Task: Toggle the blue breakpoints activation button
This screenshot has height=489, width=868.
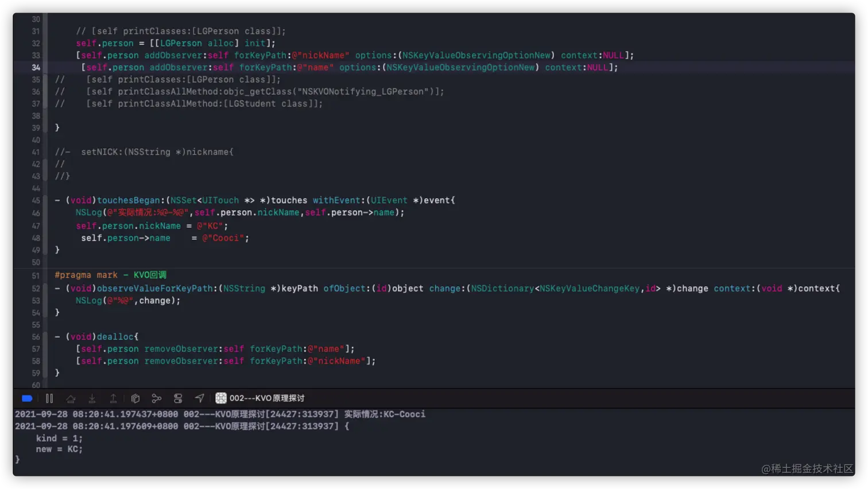Action: click(x=27, y=398)
